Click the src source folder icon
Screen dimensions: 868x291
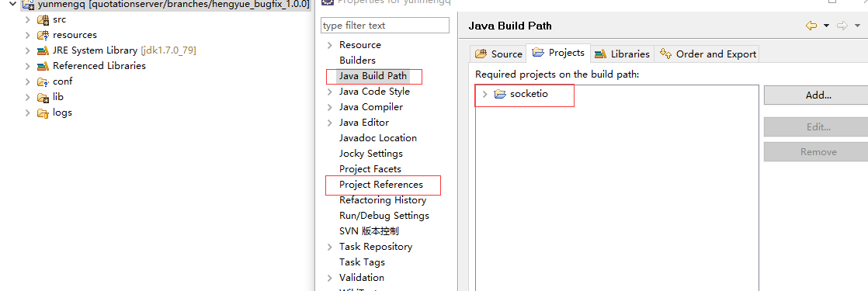(x=43, y=19)
